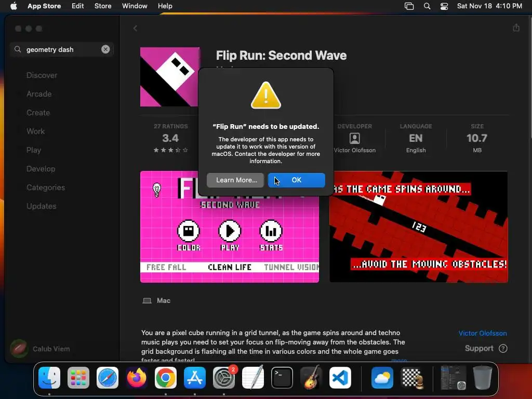The width and height of the screenshot is (532, 399).
Task: Open Terminal from the Dock
Action: tap(282, 378)
